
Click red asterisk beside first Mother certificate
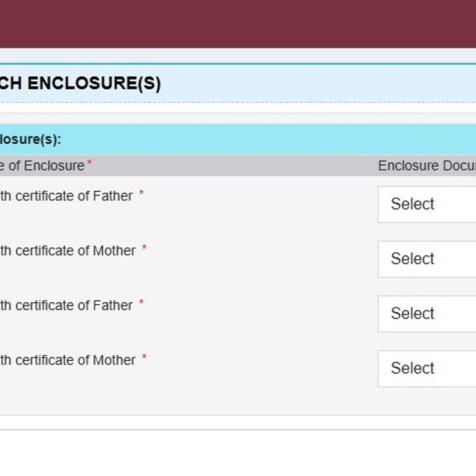[144, 248]
